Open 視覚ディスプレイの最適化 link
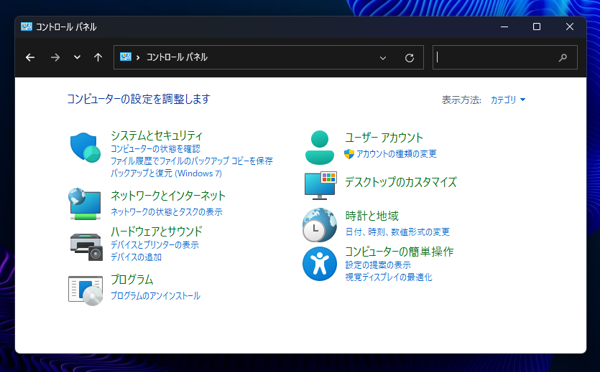The width and height of the screenshot is (600, 372). click(389, 277)
